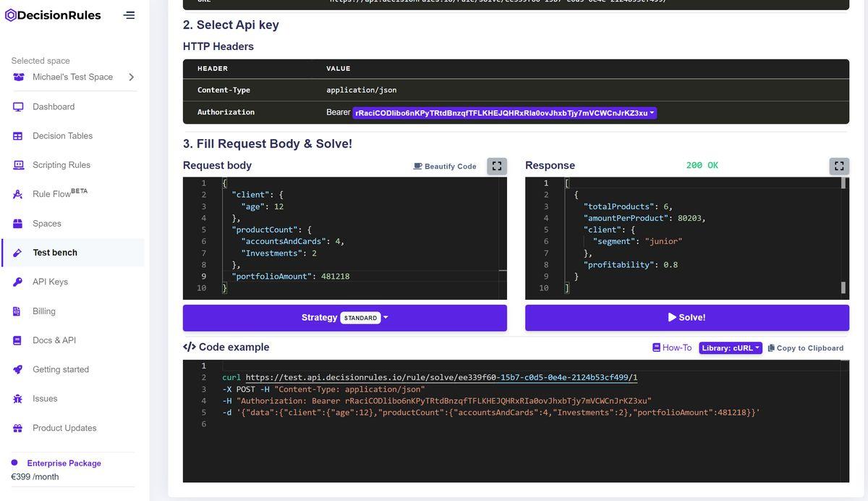
Task: Click the Issues bug icon
Action: 18,399
